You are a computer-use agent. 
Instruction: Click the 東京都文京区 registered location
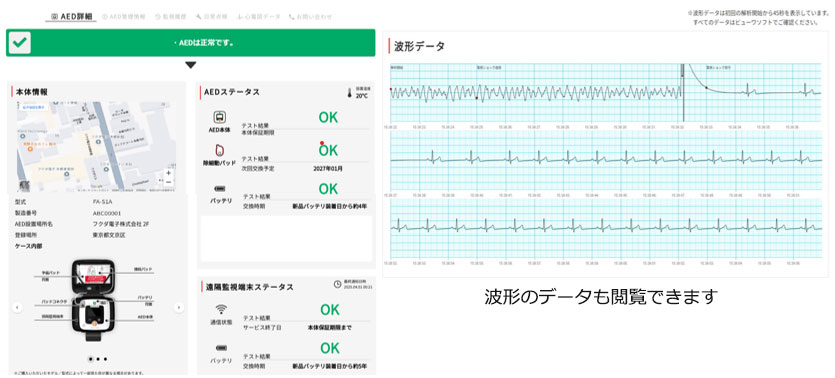point(109,235)
